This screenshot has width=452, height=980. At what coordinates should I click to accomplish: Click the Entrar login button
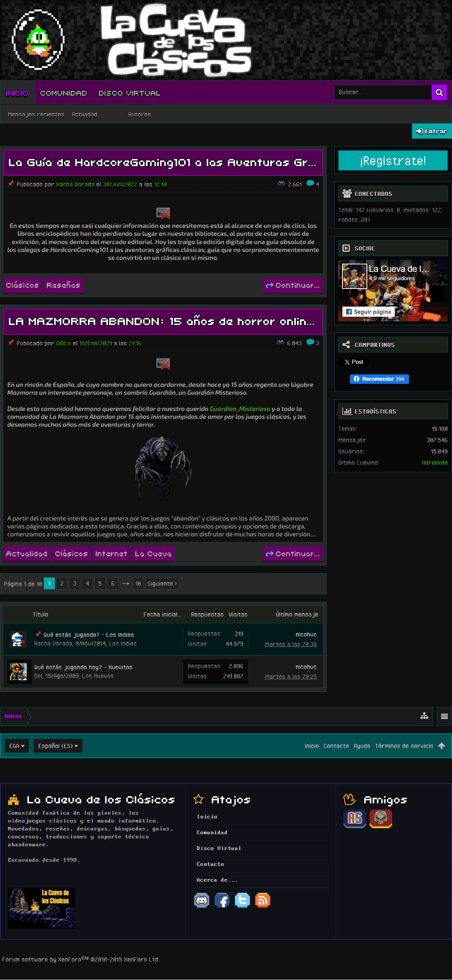tap(431, 131)
